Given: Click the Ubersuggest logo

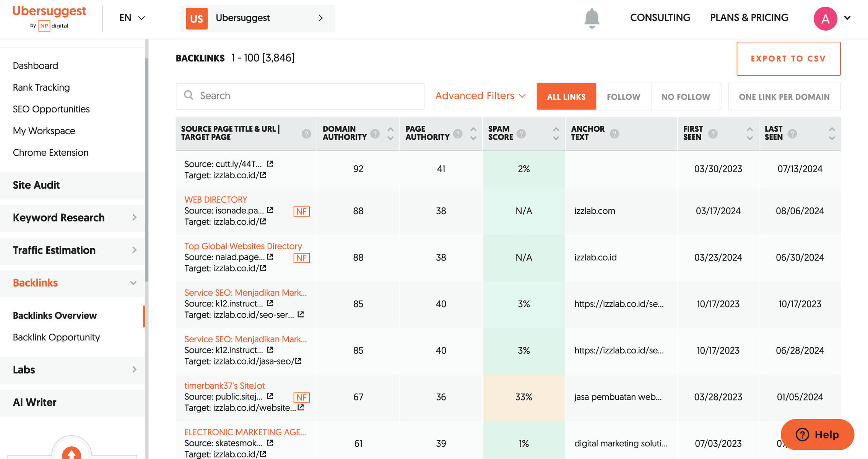Looking at the screenshot, I should [x=49, y=17].
